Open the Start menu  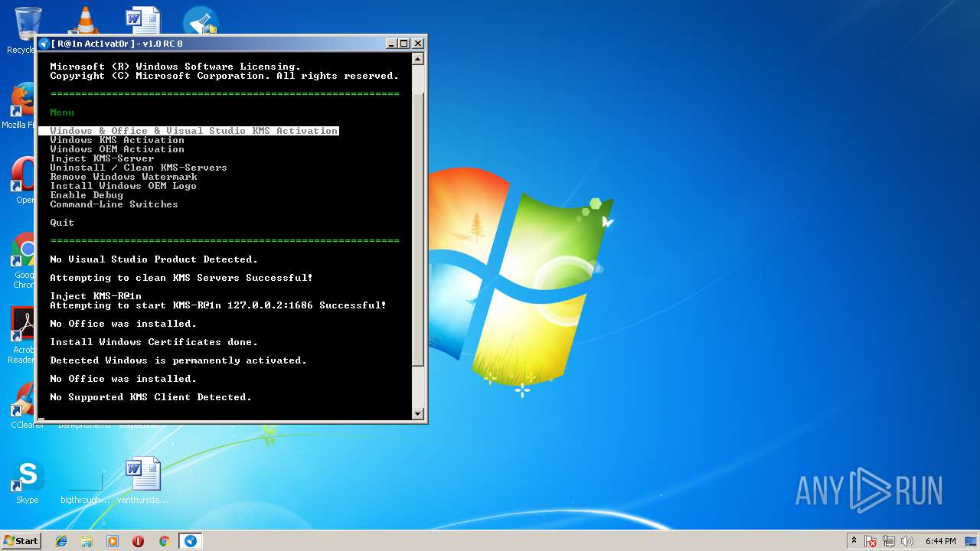tap(21, 540)
